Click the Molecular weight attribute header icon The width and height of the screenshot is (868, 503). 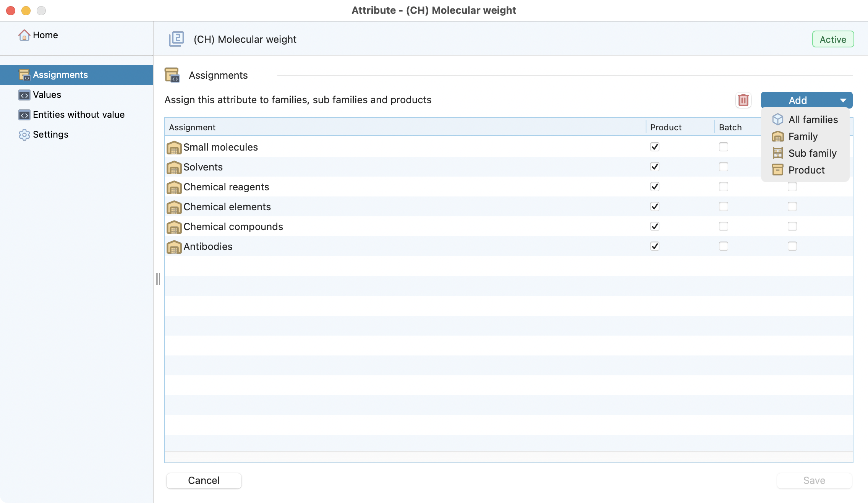coord(177,39)
